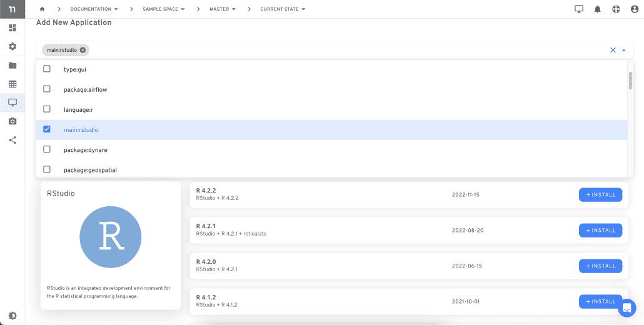Go to the home icon in breadcrumb
The image size is (644, 325).
click(x=42, y=9)
